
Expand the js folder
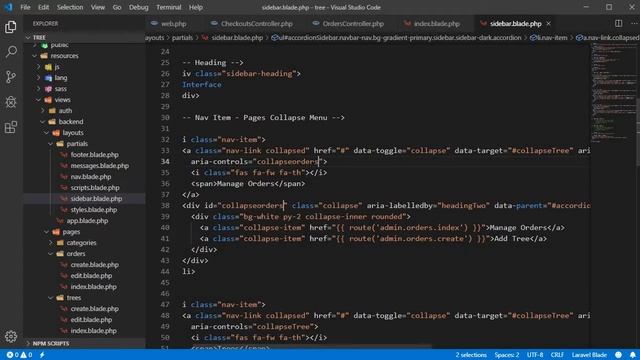[x=57, y=67]
